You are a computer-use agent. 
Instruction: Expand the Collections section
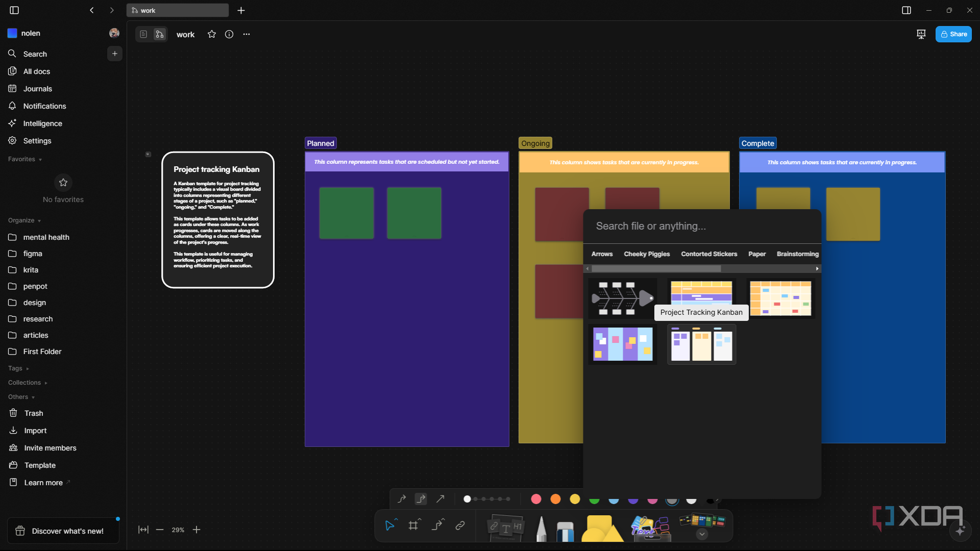[x=28, y=383]
